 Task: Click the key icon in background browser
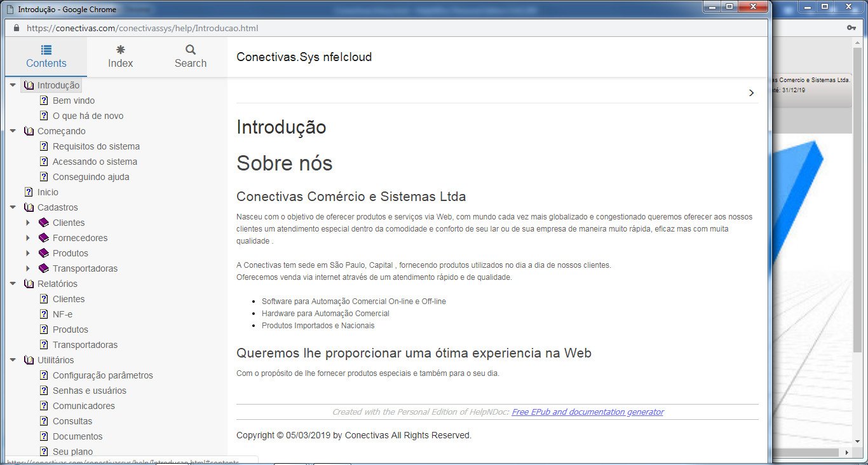[x=851, y=28]
